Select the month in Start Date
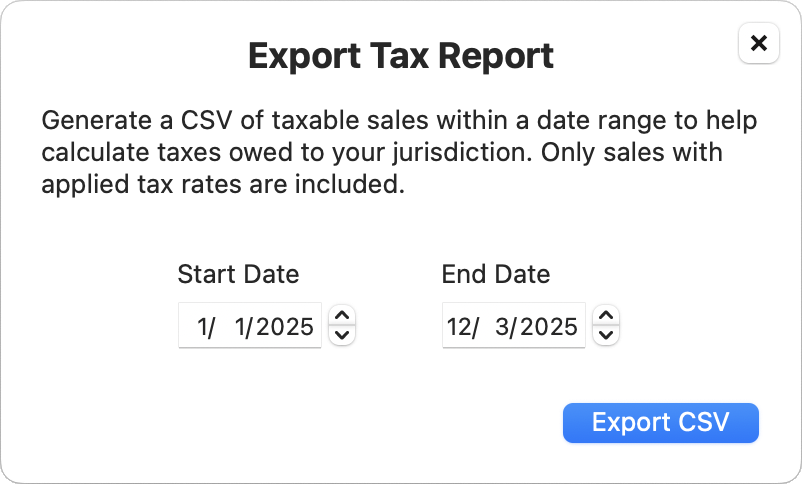 pos(204,326)
